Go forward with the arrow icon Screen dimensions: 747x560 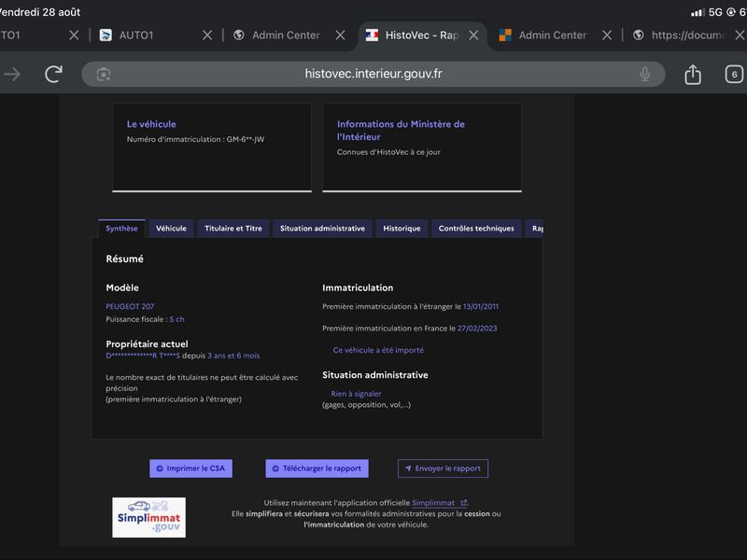pyautogui.click(x=12, y=74)
